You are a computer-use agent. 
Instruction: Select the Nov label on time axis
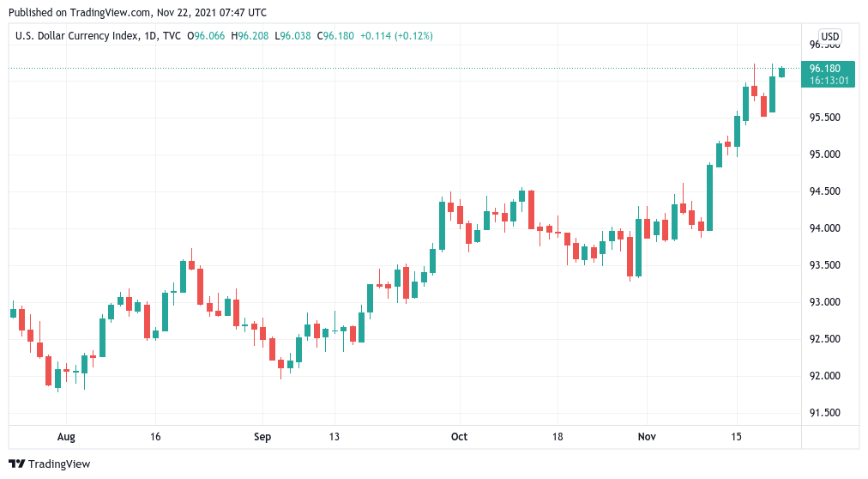[647, 437]
